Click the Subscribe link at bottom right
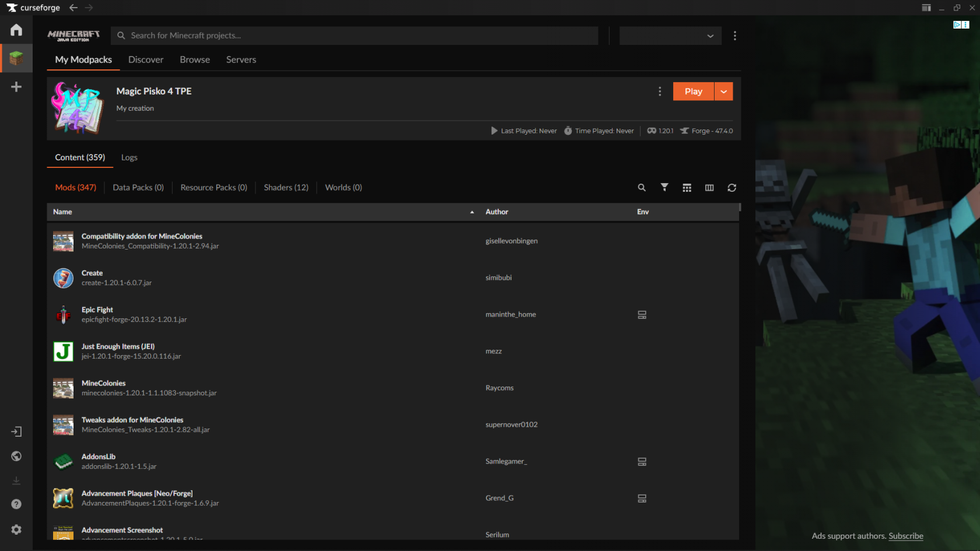This screenshot has height=551, width=980. pos(905,536)
